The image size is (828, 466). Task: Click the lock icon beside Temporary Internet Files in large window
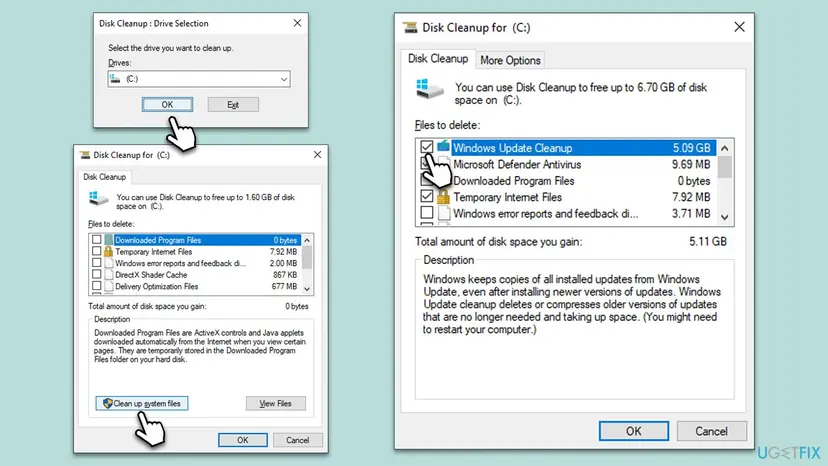point(443,197)
